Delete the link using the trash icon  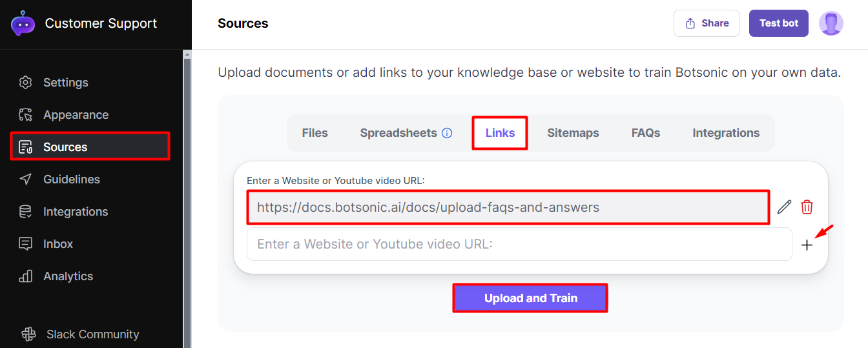coord(807,207)
